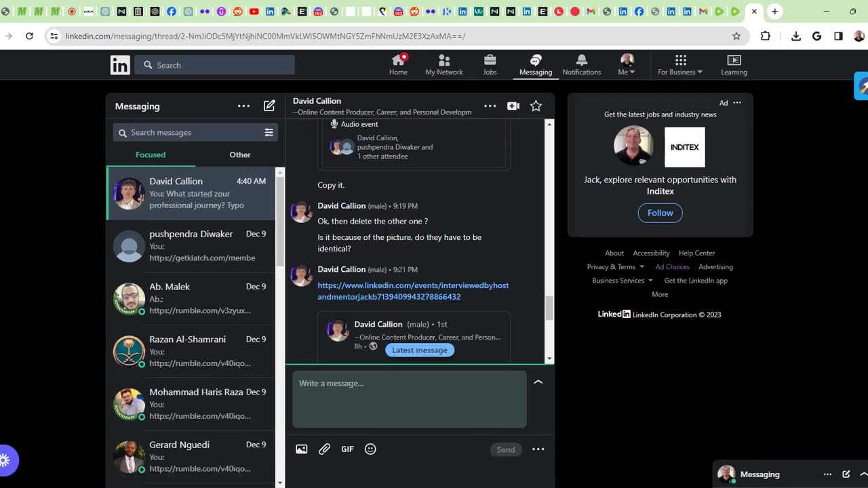Click the Send button
The image size is (868, 488).
click(x=506, y=449)
